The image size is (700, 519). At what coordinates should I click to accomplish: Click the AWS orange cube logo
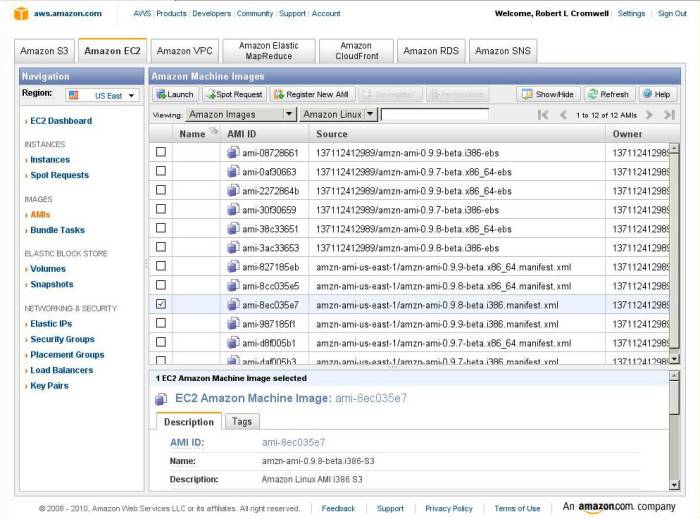point(21,13)
